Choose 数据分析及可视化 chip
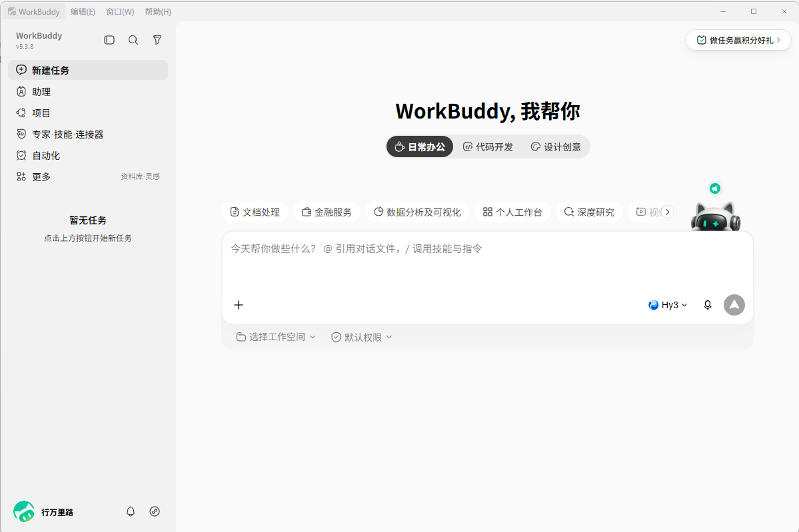799x532 pixels. pyautogui.click(x=417, y=212)
